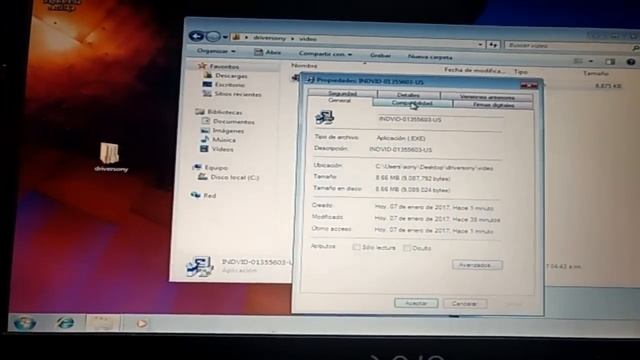
Task: Toggle the Oculto checkbox
Action: tap(406, 247)
